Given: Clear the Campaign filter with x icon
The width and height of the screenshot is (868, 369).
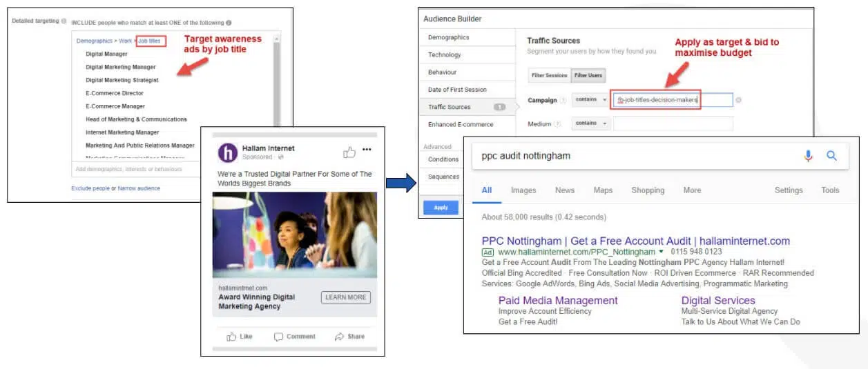Looking at the screenshot, I should (738, 101).
